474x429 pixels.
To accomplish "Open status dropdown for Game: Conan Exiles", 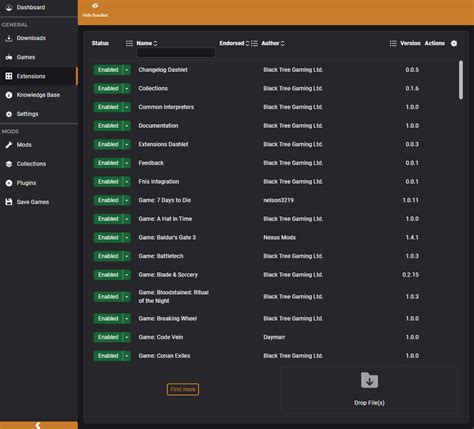I will pos(127,356).
